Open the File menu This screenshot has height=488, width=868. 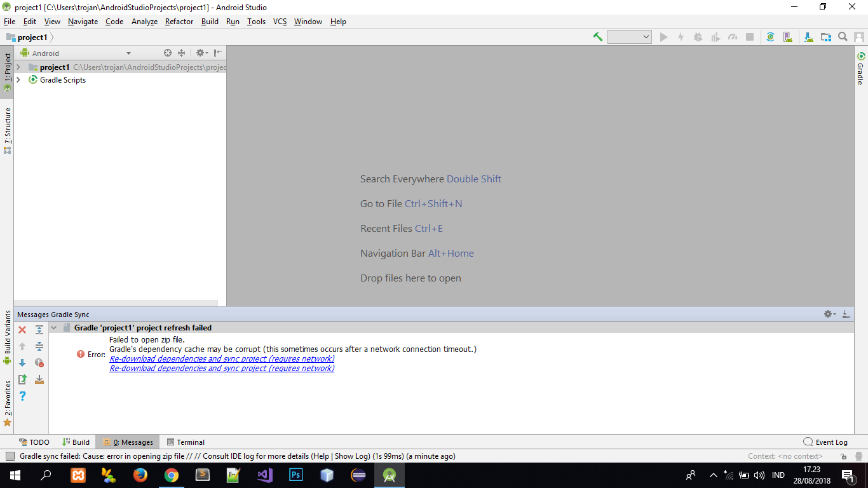pyautogui.click(x=10, y=22)
